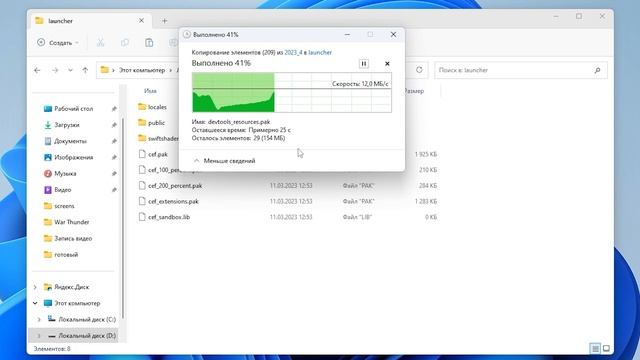This screenshot has height=360, width=640.
Task: Select the cef.pak file
Action: pyautogui.click(x=153, y=154)
